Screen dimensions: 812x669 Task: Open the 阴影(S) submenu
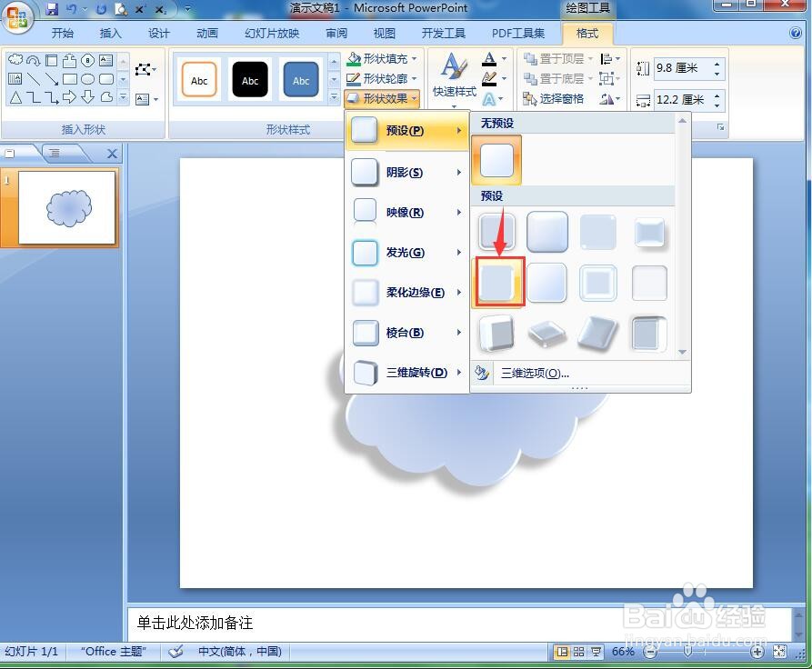click(407, 173)
